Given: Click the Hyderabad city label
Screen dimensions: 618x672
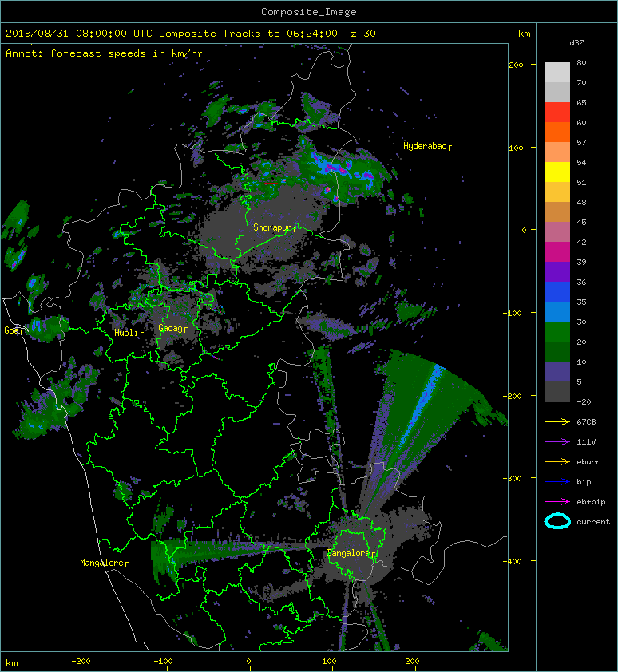Looking at the screenshot, I should 427,147.
